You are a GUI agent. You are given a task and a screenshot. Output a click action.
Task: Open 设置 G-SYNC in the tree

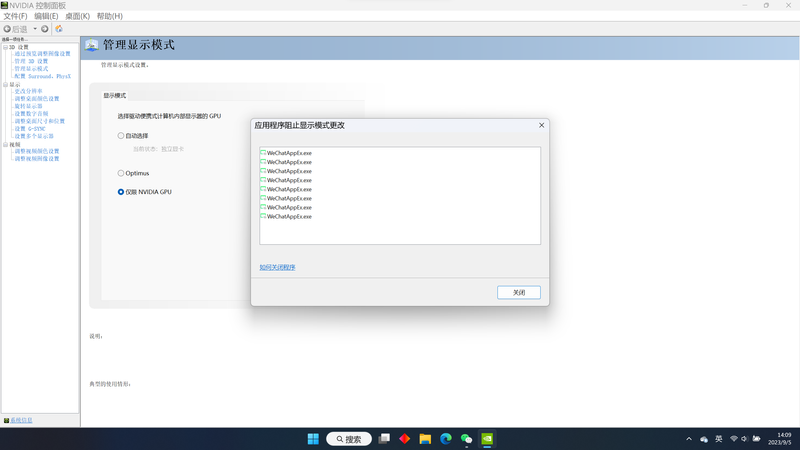pos(30,129)
